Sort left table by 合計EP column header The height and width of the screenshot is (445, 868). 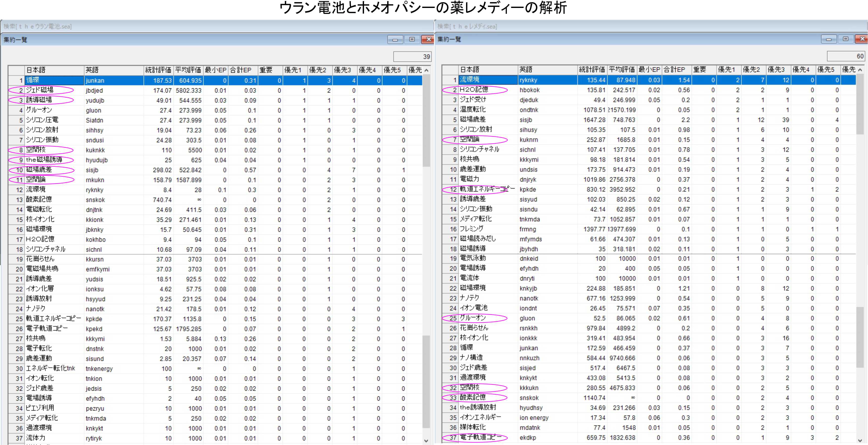click(x=243, y=70)
